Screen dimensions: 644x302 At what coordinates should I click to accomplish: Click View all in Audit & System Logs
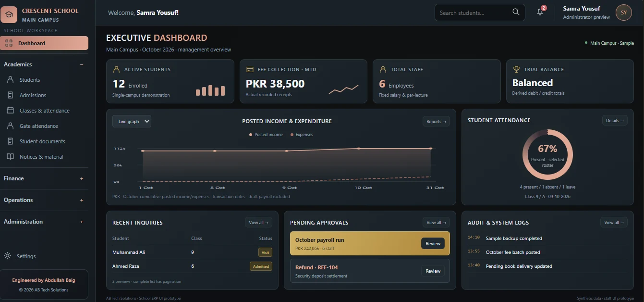614,222
